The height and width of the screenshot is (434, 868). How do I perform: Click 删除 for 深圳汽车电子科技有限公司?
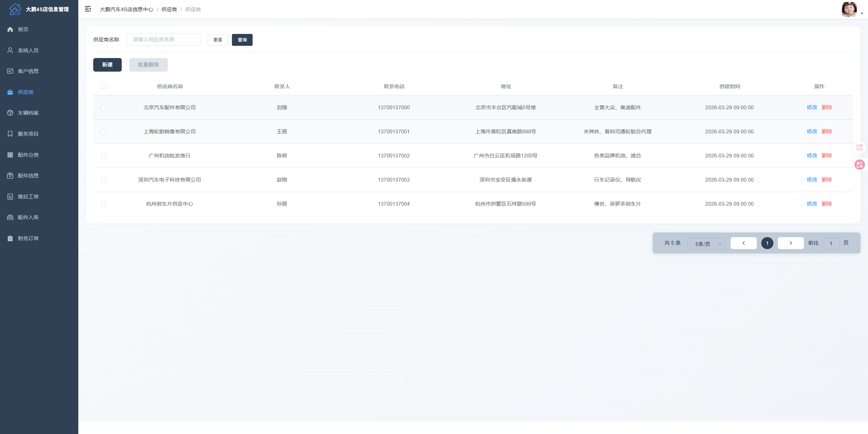[x=827, y=180]
